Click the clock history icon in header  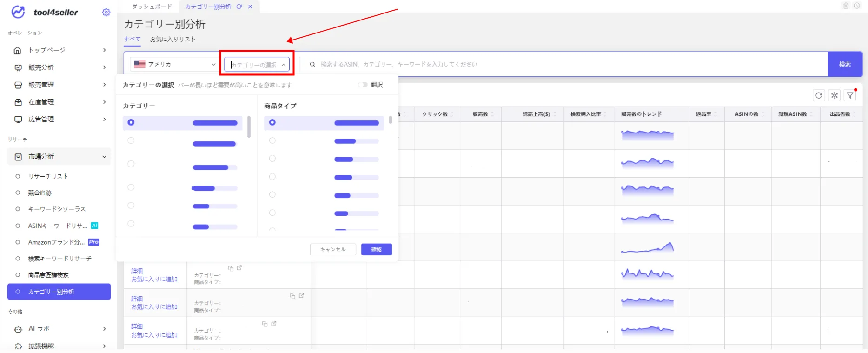pos(857,6)
